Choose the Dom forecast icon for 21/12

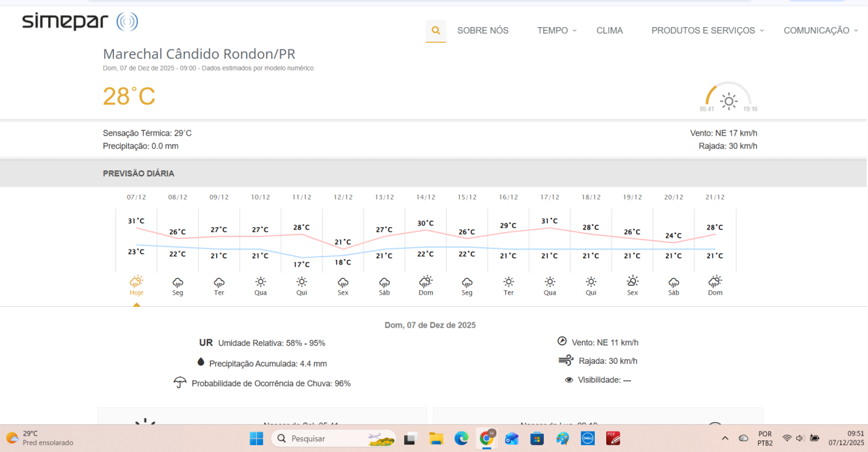tap(715, 282)
